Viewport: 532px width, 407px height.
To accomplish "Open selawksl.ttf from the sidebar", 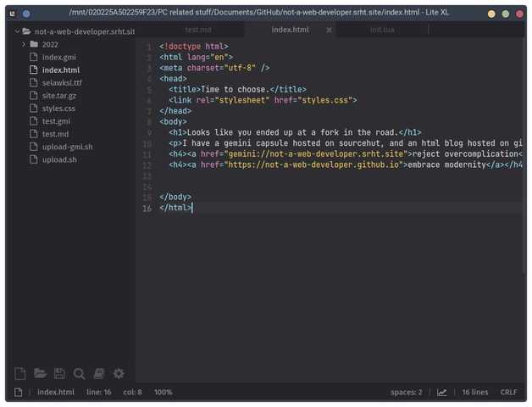I will 62,82.
